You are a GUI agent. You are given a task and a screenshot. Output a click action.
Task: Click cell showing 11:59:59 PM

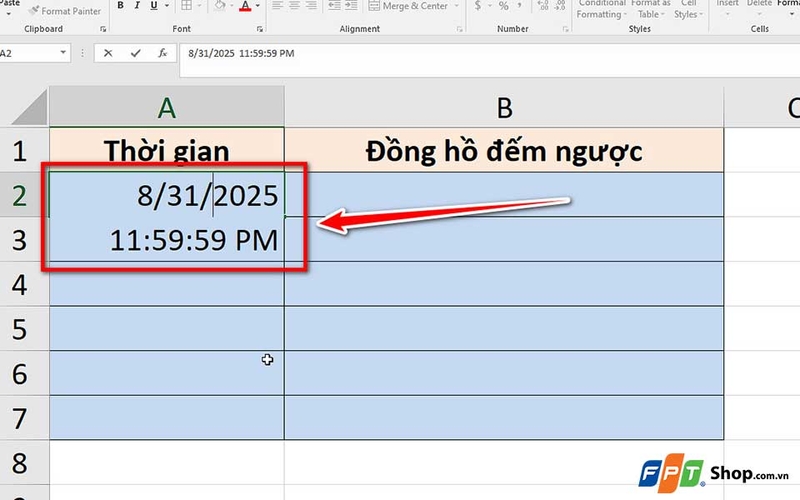coord(167,239)
